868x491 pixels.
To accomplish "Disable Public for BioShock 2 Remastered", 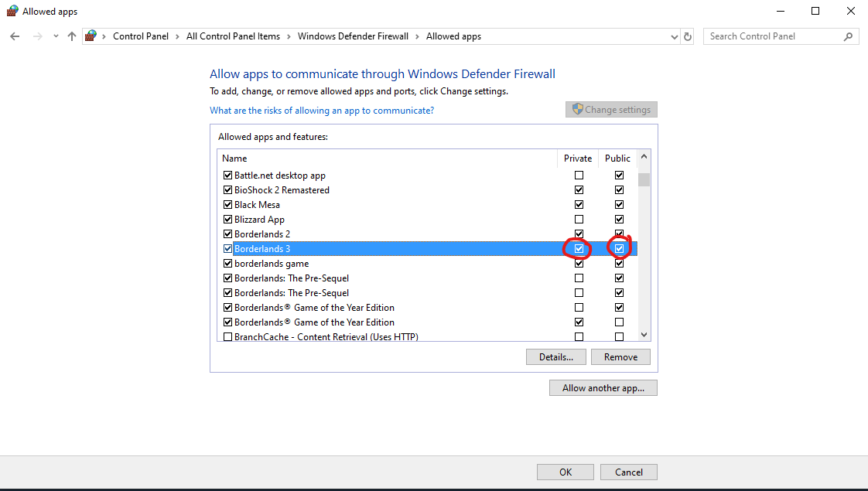I will [x=619, y=190].
